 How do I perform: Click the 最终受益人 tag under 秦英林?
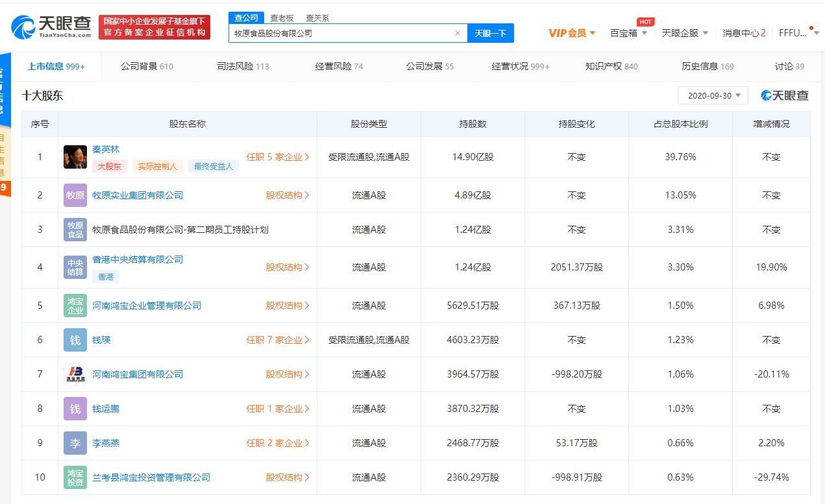point(214,167)
